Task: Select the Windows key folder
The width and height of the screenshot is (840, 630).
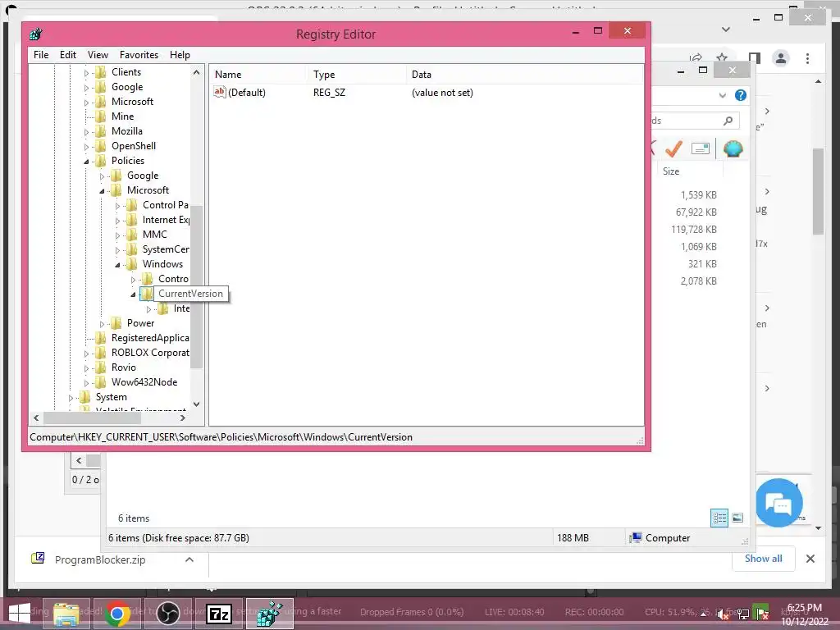Action: tap(162, 263)
